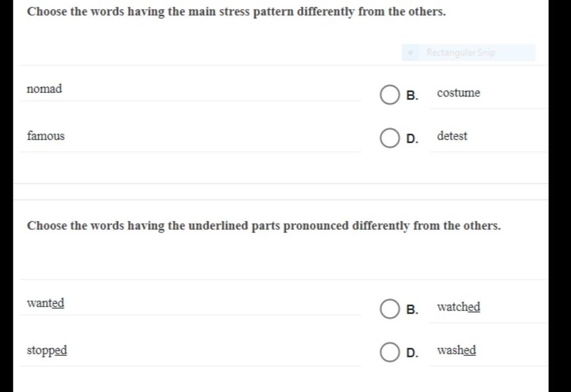Click the main stress pattern question heading
The height and width of the screenshot is (392, 571).
236,12
